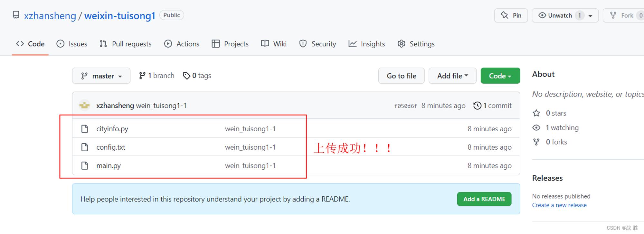Screen dimensions: 644x234
Task: Click the Pull requests merge icon
Action: [x=103, y=43]
